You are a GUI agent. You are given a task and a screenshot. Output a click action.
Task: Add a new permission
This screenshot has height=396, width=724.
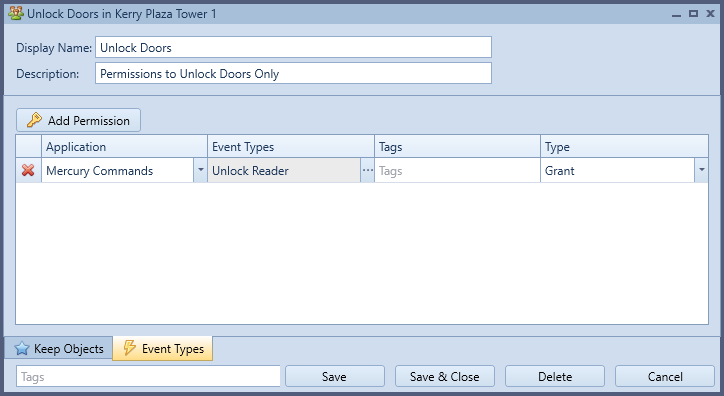(78, 120)
